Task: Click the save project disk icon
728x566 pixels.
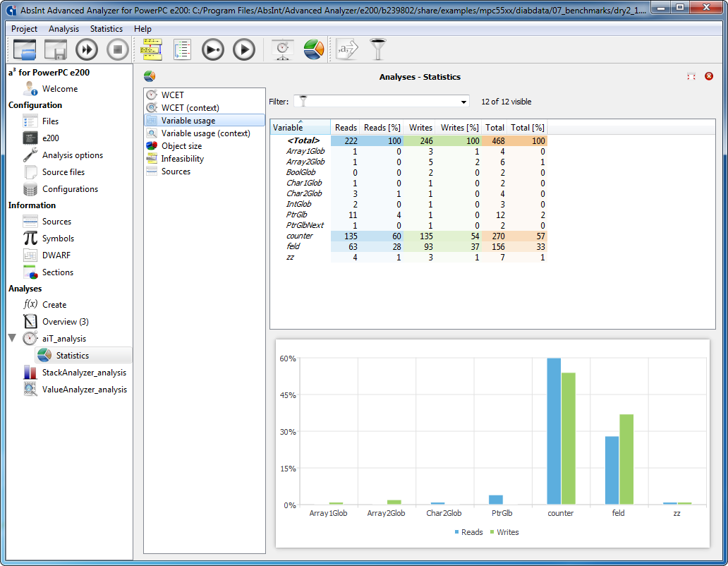Action: click(55, 49)
